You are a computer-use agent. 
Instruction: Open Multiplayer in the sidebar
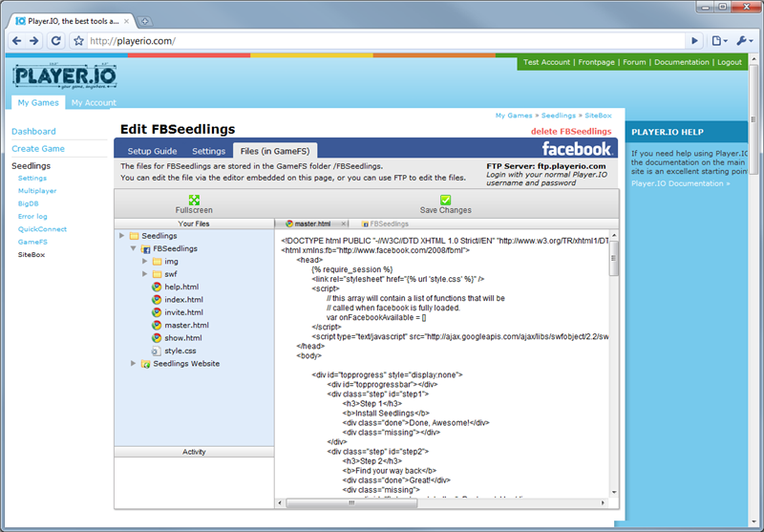point(37,191)
